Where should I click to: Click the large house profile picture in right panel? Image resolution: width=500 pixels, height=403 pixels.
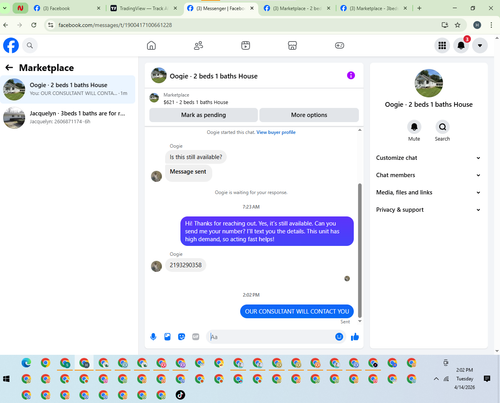pyautogui.click(x=429, y=83)
